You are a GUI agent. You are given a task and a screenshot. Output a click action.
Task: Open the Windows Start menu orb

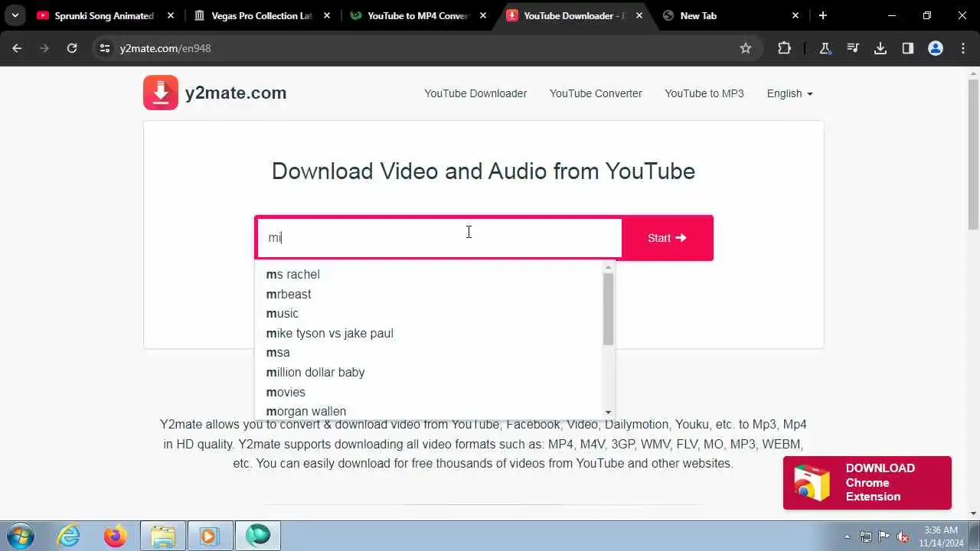click(21, 536)
